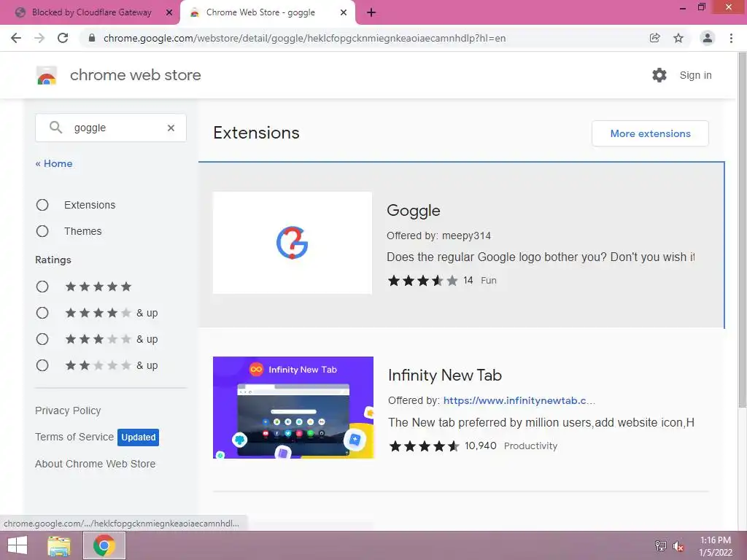Viewport: 747px width, 560px height.
Task: Click the More extensions button
Action: [650, 133]
